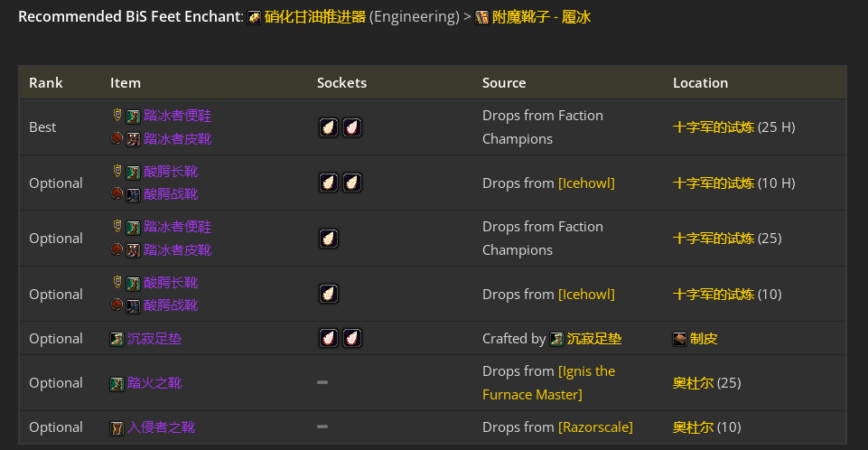Image resolution: width=868 pixels, height=450 pixels.
Task: Open the [Razorscale] source link
Action: pyautogui.click(x=595, y=427)
